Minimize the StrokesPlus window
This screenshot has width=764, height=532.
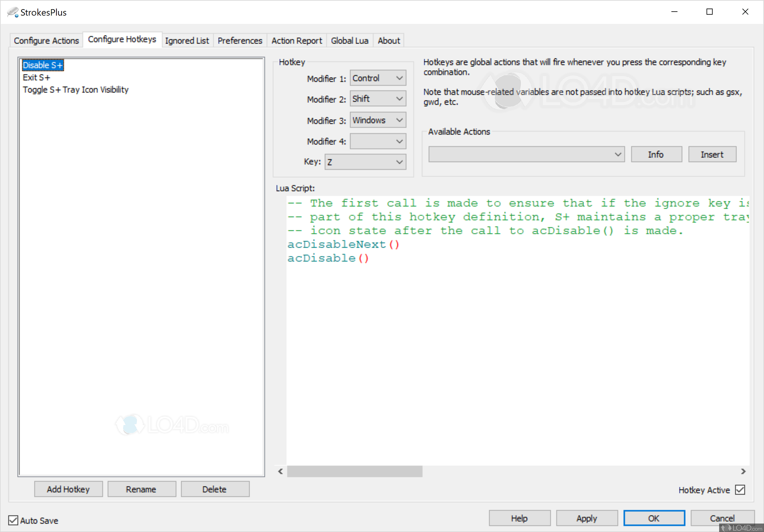pyautogui.click(x=674, y=12)
